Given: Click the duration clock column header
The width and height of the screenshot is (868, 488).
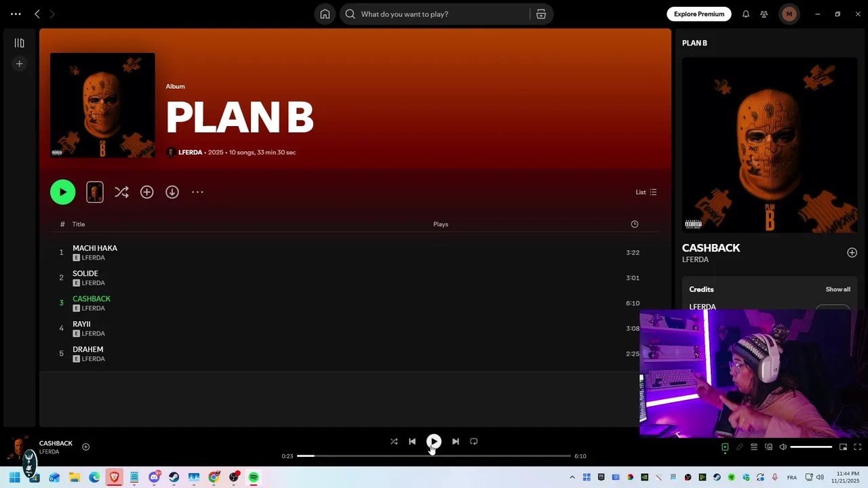Looking at the screenshot, I should pos(635,224).
